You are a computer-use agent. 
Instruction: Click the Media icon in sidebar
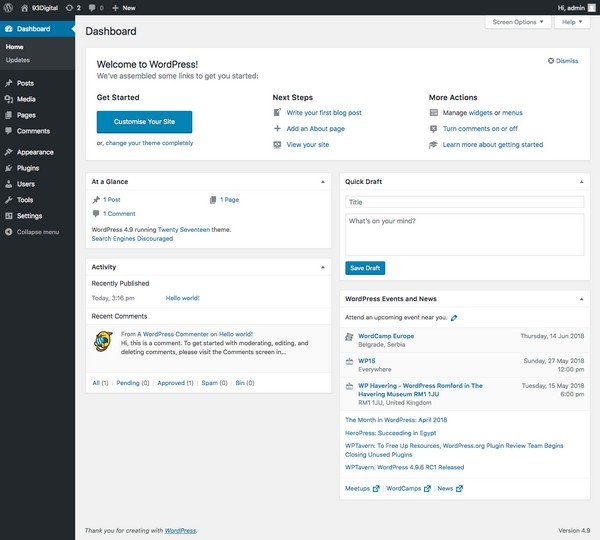tap(8, 99)
